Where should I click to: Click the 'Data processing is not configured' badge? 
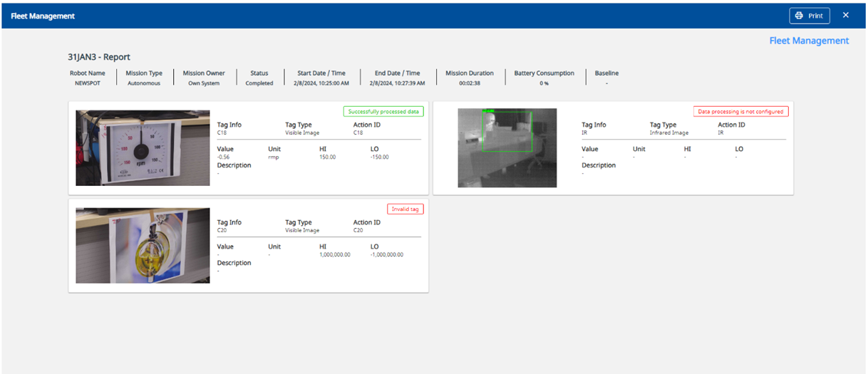[x=740, y=111]
